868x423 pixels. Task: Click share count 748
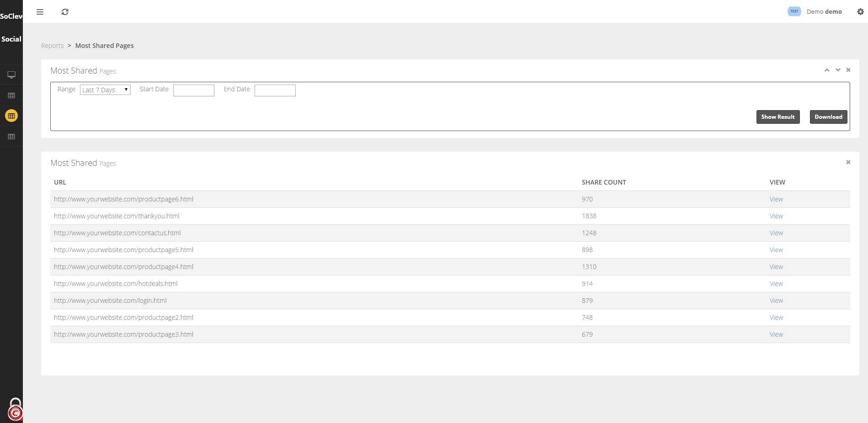pyautogui.click(x=587, y=317)
